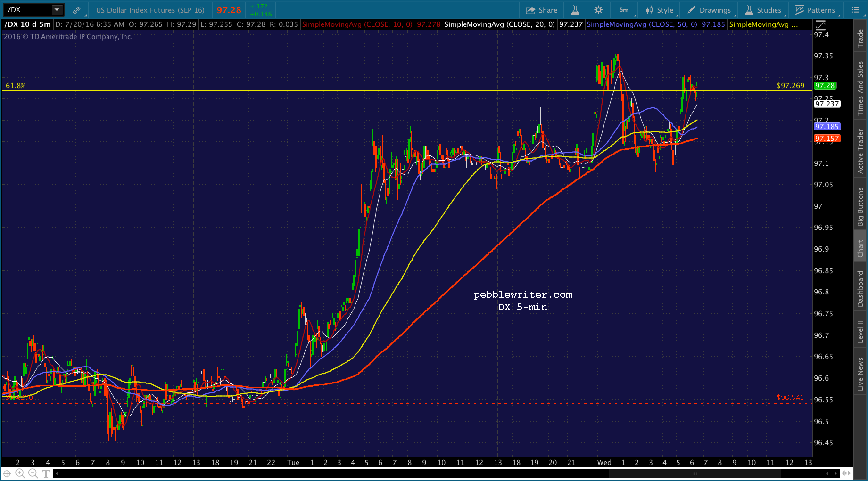Click the link chain icon beside the symbol box
The height and width of the screenshot is (481, 868).
[76, 10]
